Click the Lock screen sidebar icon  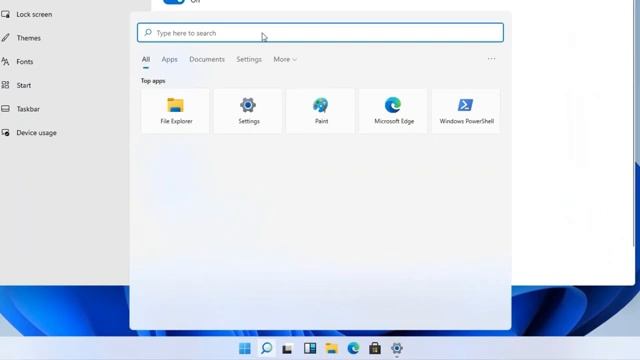(5, 14)
